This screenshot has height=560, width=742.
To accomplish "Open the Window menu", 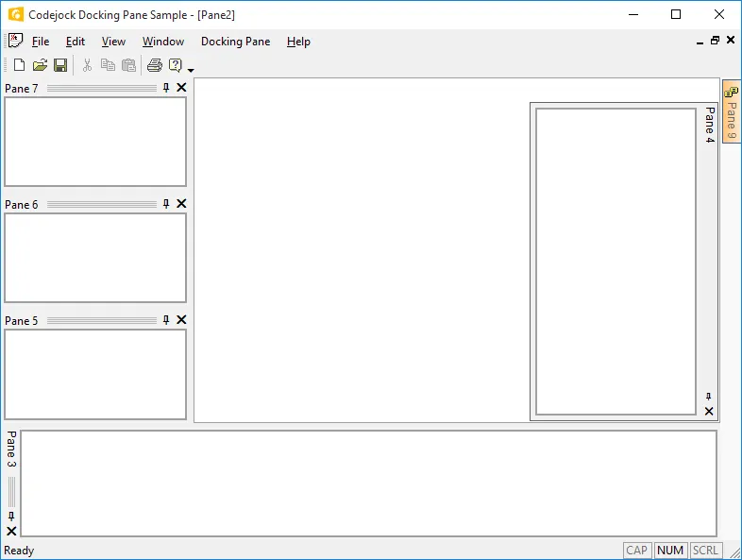I will (x=163, y=42).
